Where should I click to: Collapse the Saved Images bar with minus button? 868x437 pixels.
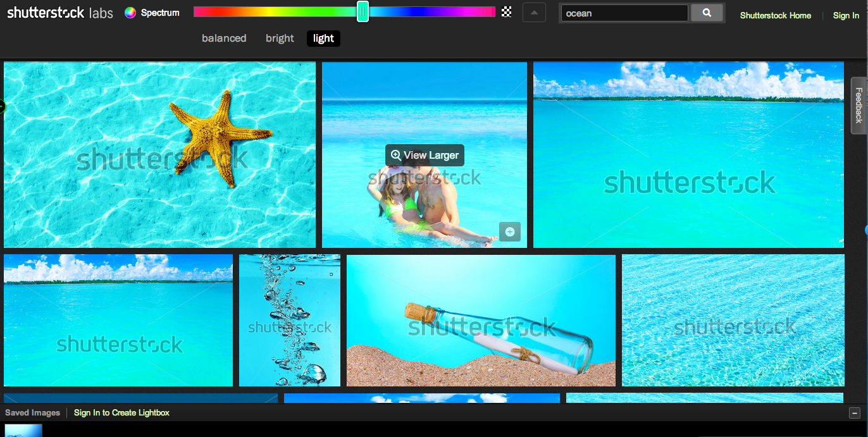pos(855,413)
